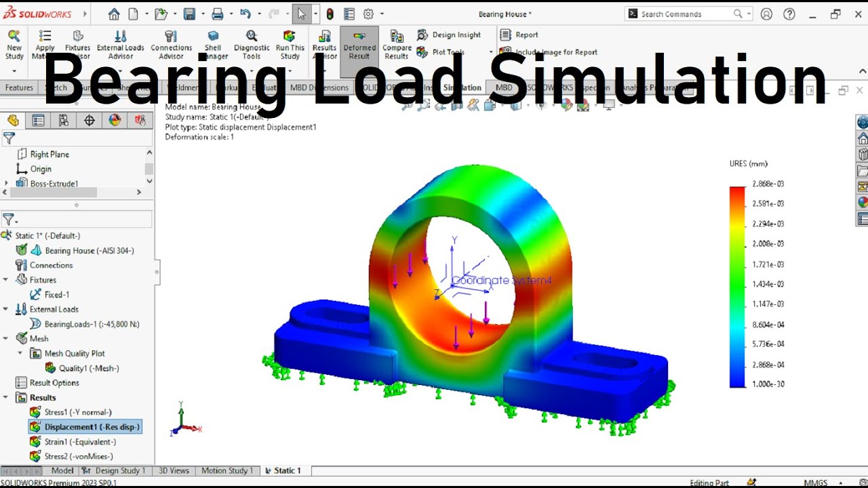Viewport: 868px width, 488px height.
Task: Open the Save dropdown arrow
Action: (202, 14)
